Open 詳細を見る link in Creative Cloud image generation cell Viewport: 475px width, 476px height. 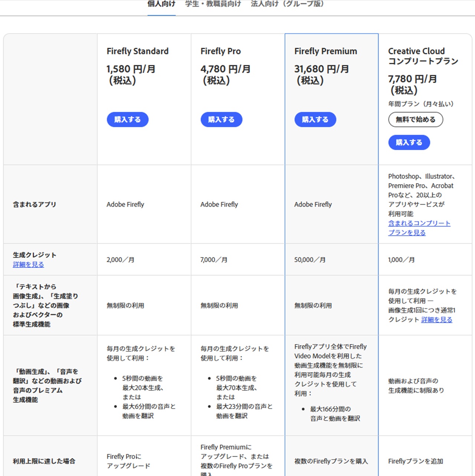(x=437, y=320)
